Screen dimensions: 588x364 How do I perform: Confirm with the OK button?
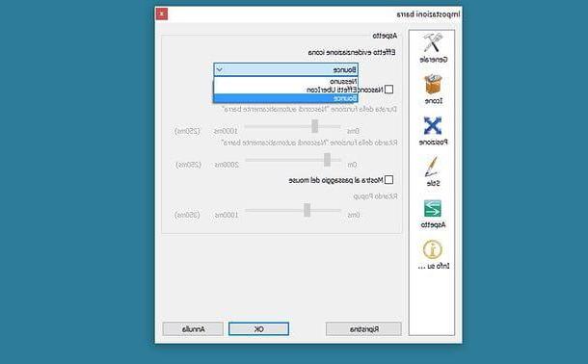coord(258,329)
